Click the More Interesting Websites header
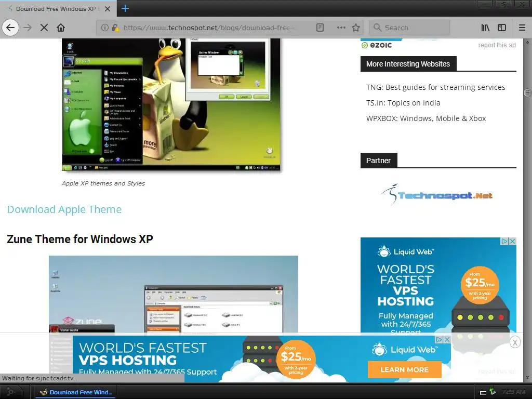This screenshot has width=532, height=399. tap(408, 64)
